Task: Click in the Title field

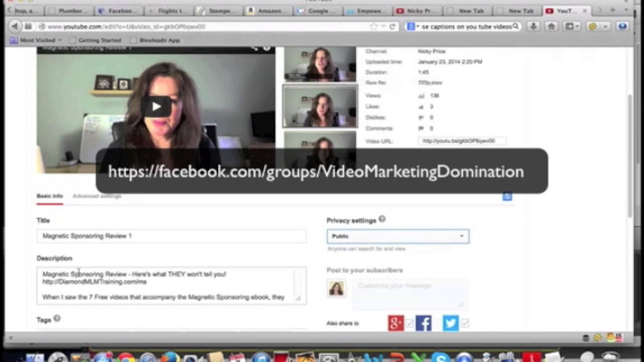Action: point(172,236)
